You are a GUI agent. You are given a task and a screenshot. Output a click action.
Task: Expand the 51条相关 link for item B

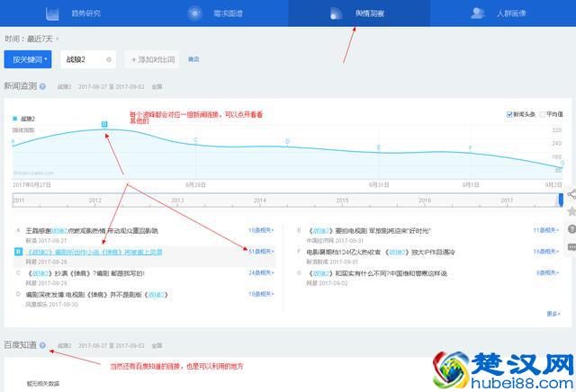261,252
